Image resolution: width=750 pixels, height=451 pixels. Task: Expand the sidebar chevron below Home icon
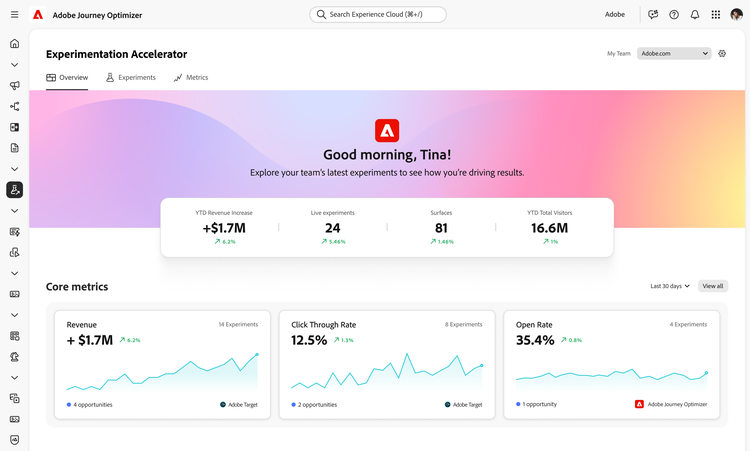pyautogui.click(x=14, y=65)
